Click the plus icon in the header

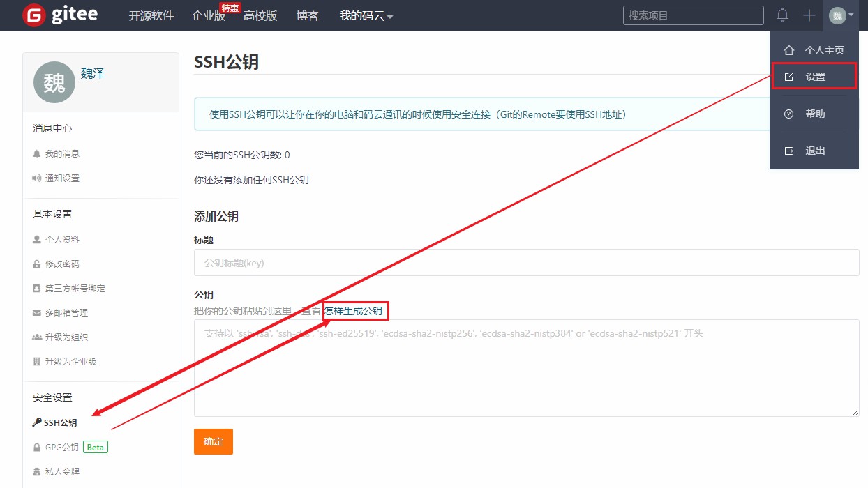point(809,15)
